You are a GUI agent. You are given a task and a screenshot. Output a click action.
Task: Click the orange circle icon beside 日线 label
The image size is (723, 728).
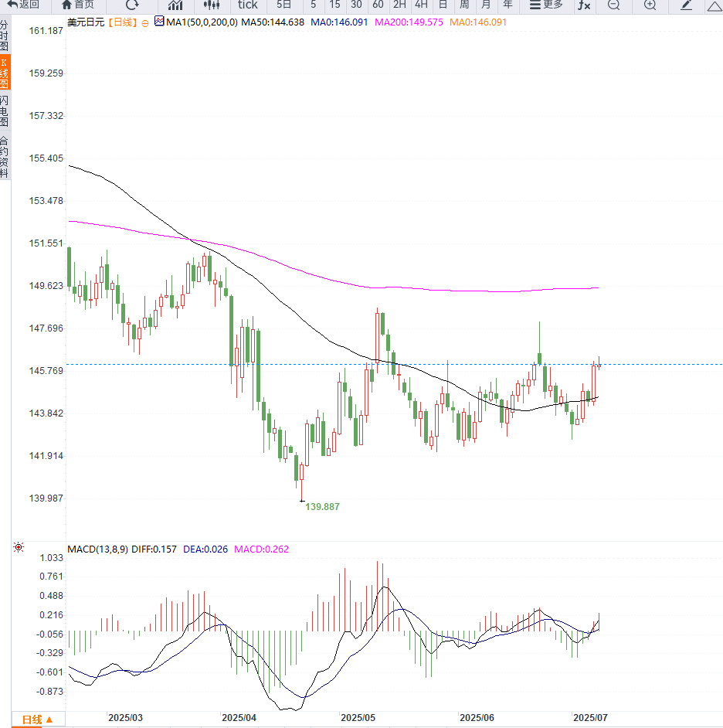tap(145, 23)
